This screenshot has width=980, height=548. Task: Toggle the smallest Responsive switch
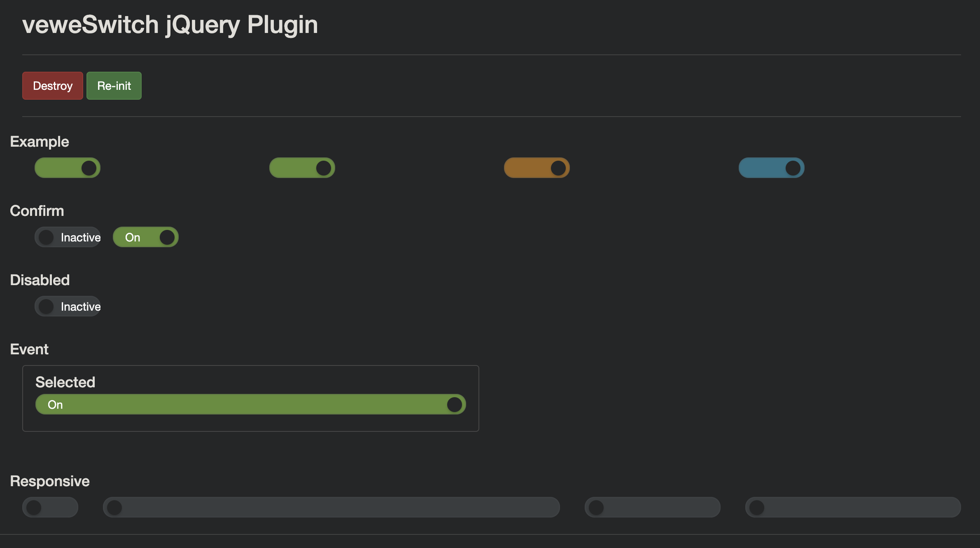[x=50, y=507]
